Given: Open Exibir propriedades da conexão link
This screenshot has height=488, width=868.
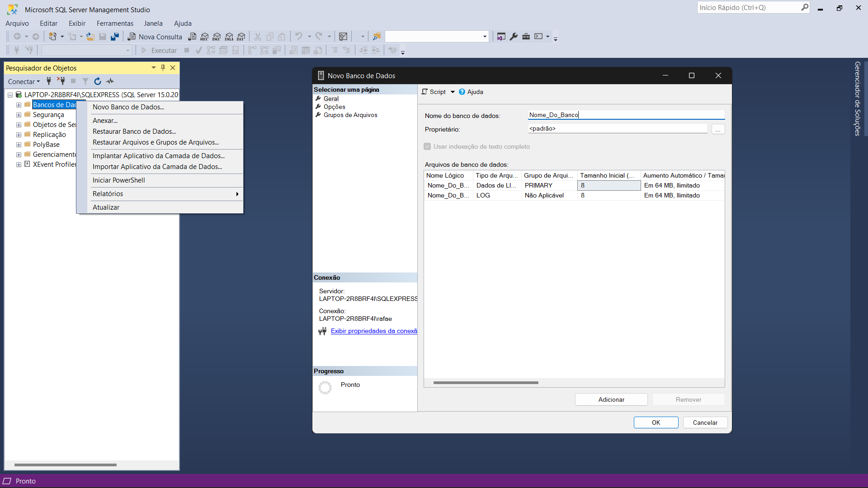Looking at the screenshot, I should [373, 331].
